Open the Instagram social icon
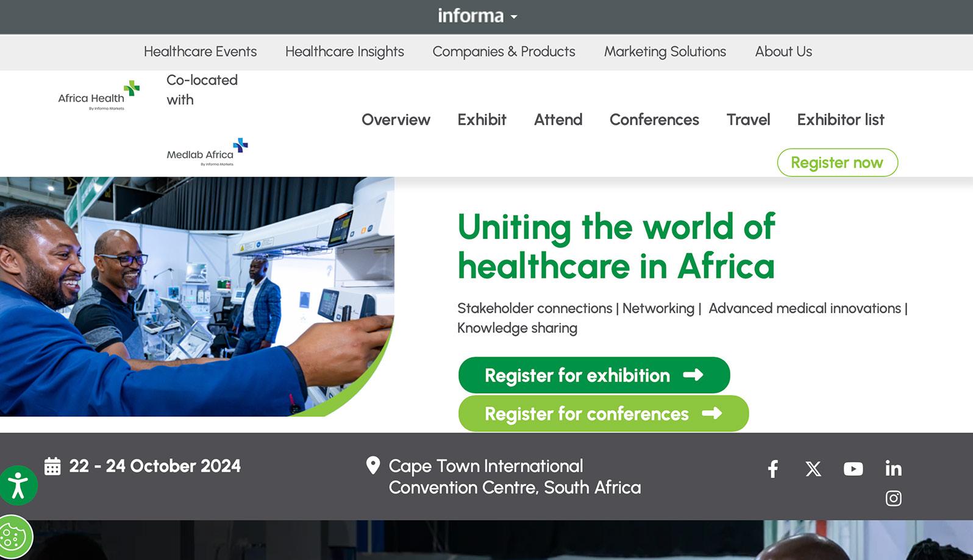Viewport: 973px width, 560px height. coord(893,498)
